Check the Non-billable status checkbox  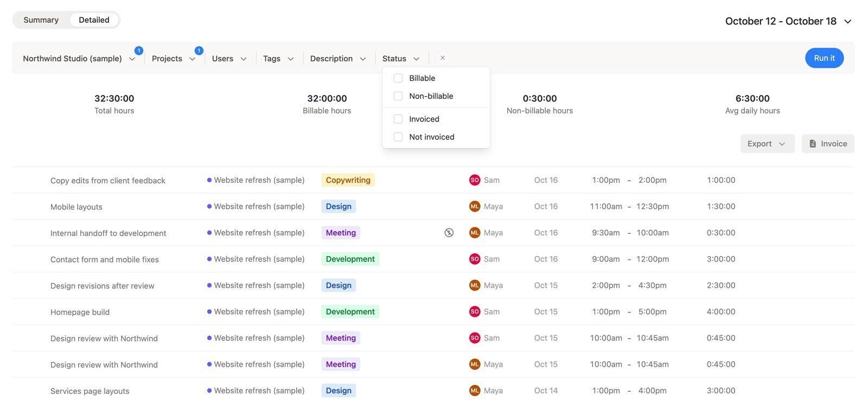(398, 96)
